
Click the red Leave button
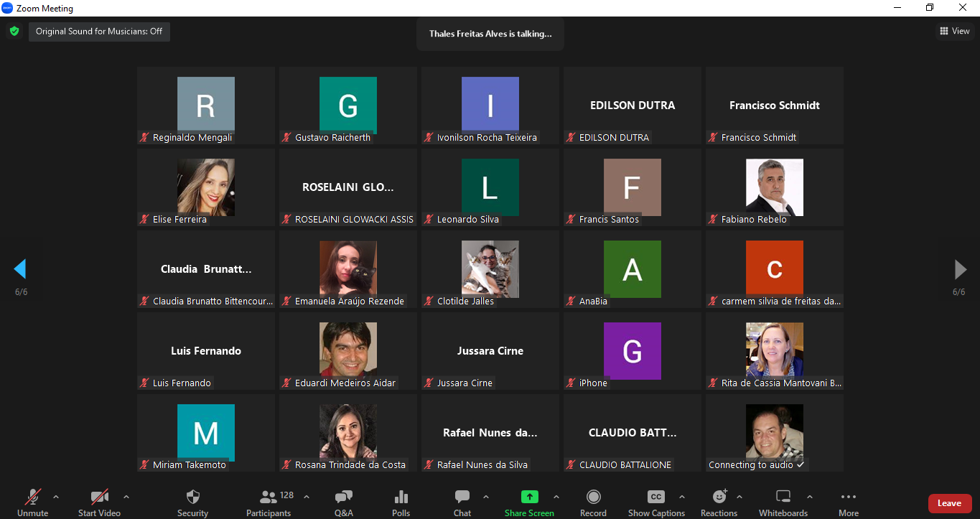coord(949,503)
